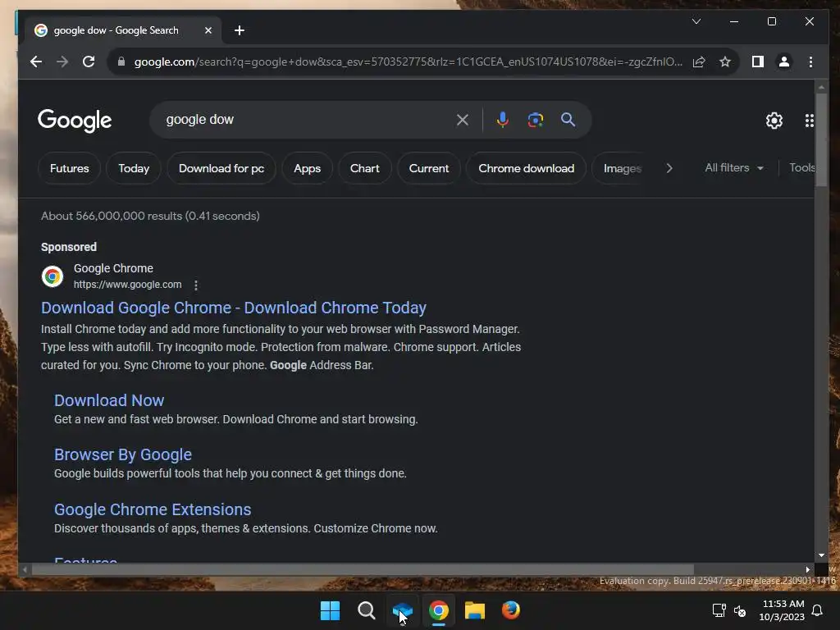The height and width of the screenshot is (630, 840).
Task: Bookmark this tab with the star
Action: click(725, 62)
